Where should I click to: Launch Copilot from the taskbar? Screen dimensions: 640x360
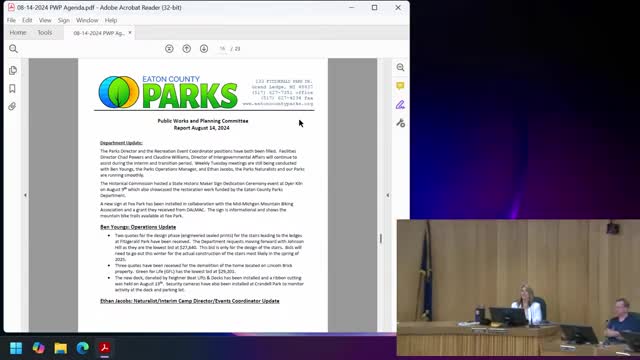tap(38, 348)
